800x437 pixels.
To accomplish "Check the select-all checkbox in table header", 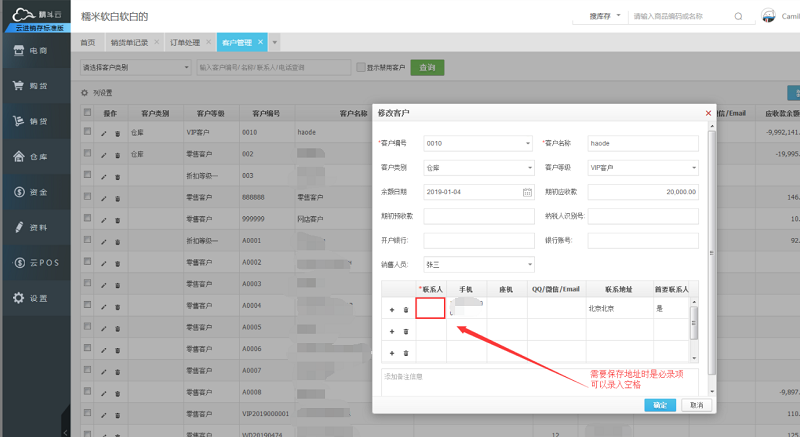I will coord(87,113).
